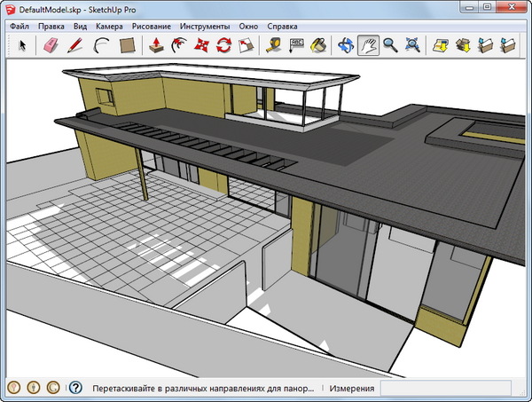Choose the Arc drawing tool
Image resolution: width=532 pixels, height=402 pixels.
point(101,46)
